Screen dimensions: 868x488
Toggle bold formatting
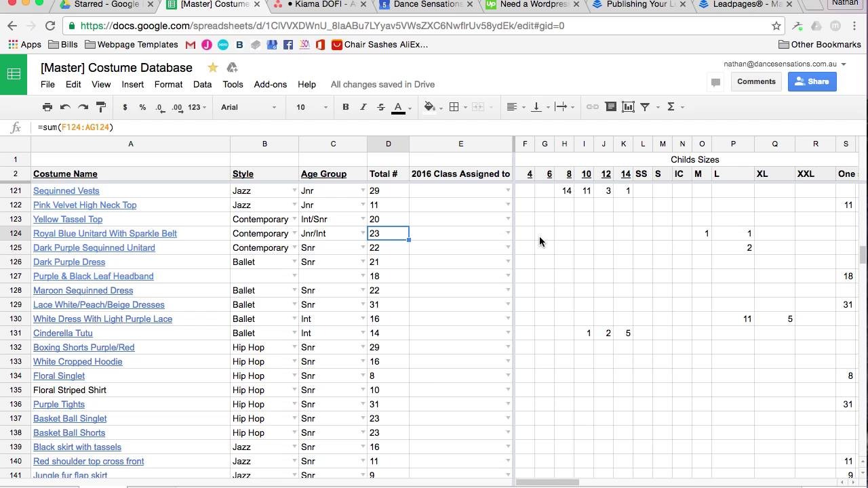pyautogui.click(x=346, y=106)
